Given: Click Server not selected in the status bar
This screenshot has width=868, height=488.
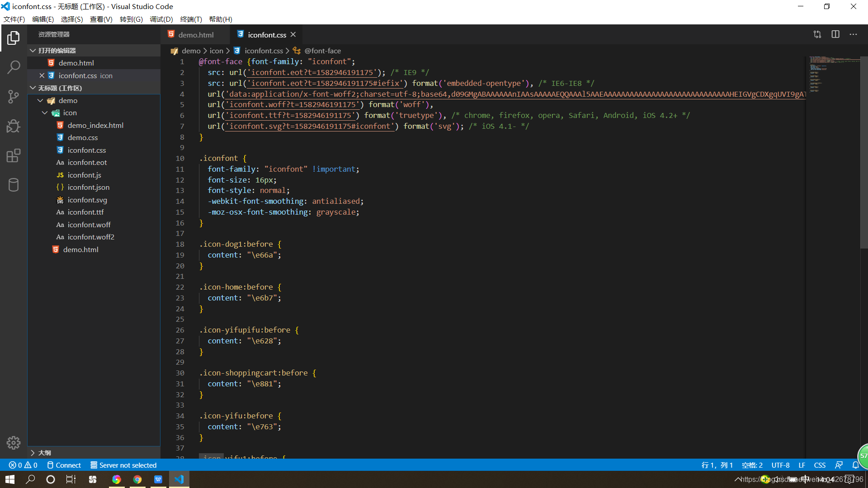Looking at the screenshot, I should [123, 465].
